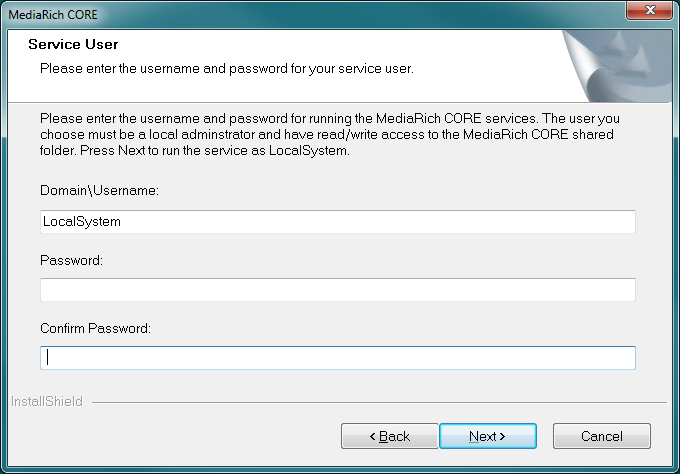Cancel the MediaRich CORE installation

coord(602,436)
